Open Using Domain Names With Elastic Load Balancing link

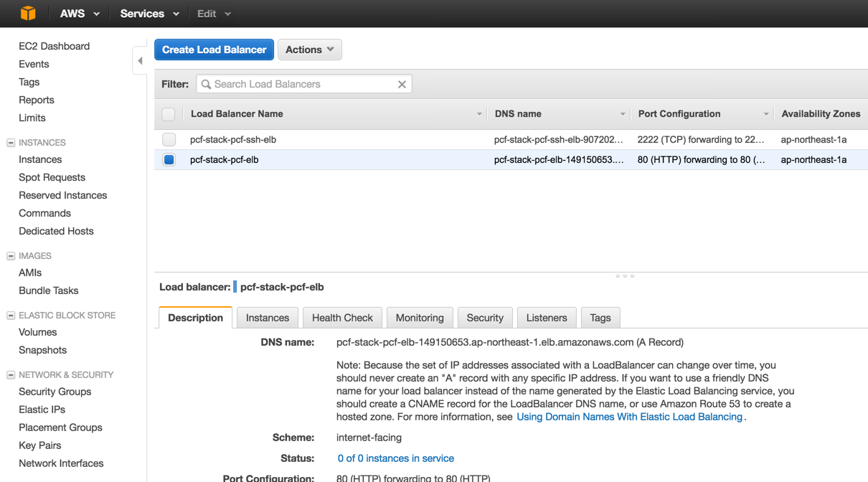[x=629, y=417]
